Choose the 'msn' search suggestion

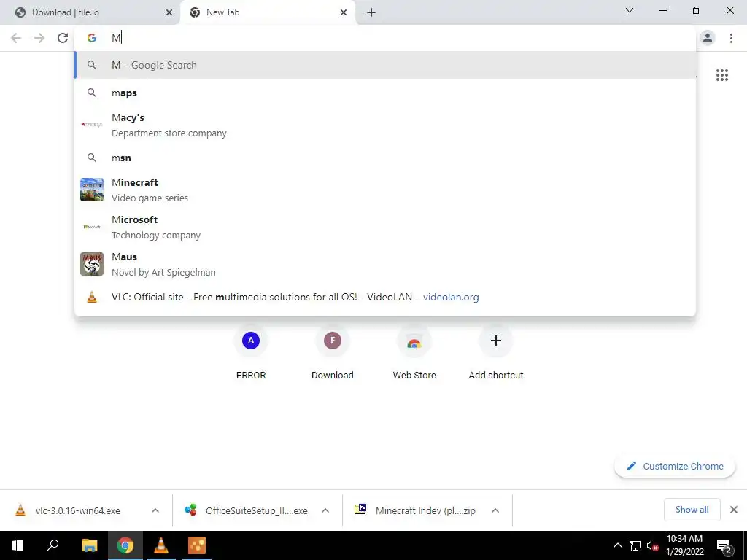click(x=385, y=157)
